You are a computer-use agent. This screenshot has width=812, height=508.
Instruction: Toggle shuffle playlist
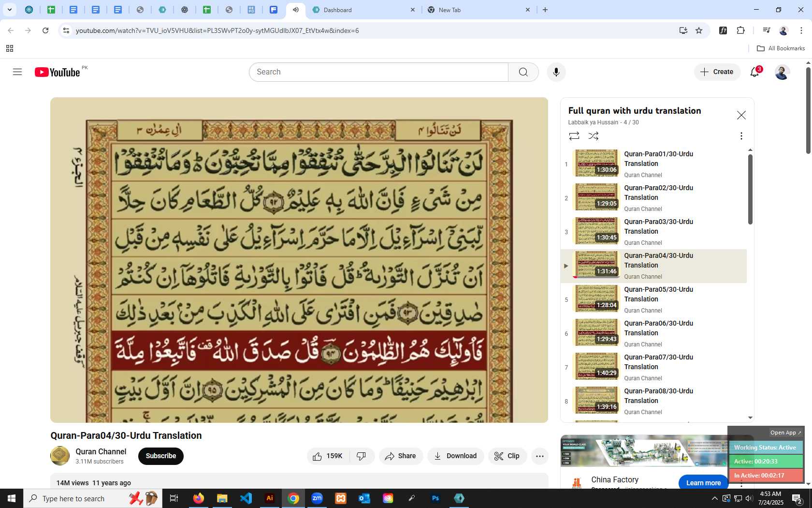coord(594,136)
